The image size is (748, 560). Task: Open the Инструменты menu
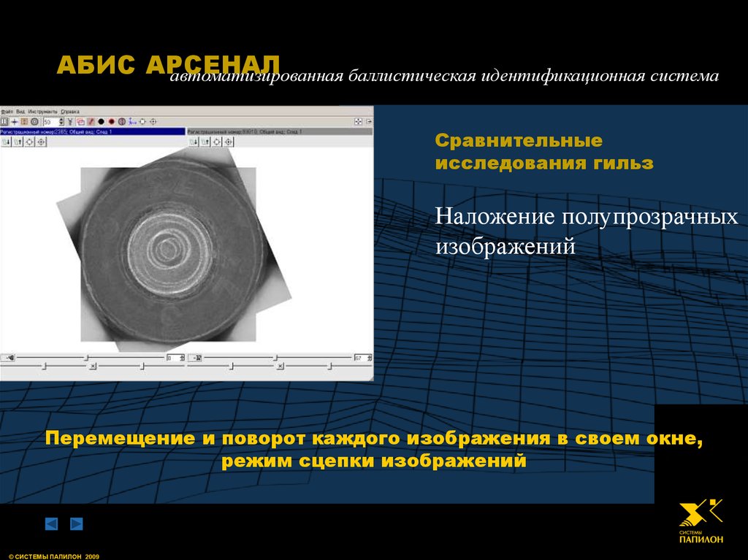[x=42, y=112]
